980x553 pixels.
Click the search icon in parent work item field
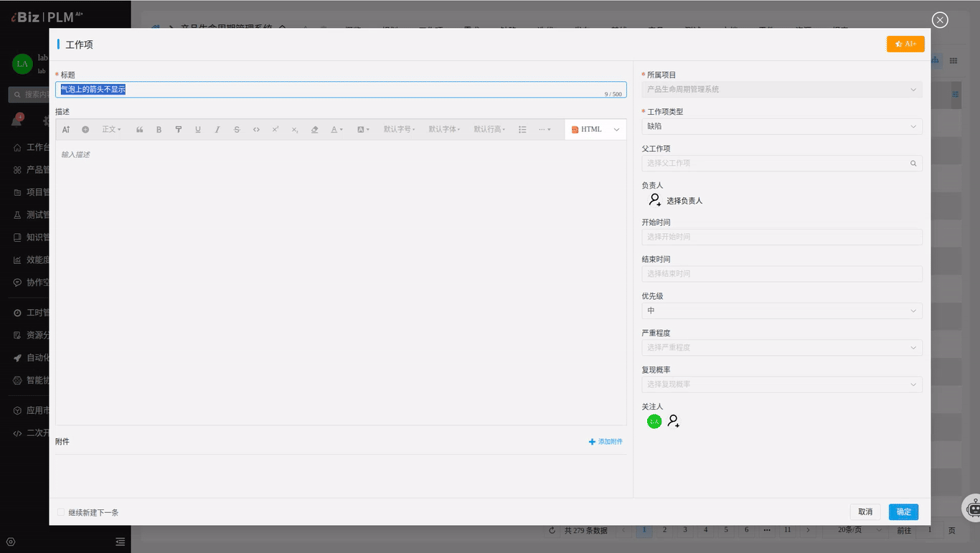[913, 164]
